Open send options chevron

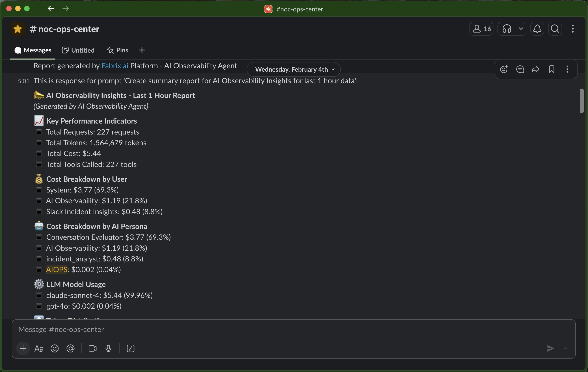click(565, 348)
